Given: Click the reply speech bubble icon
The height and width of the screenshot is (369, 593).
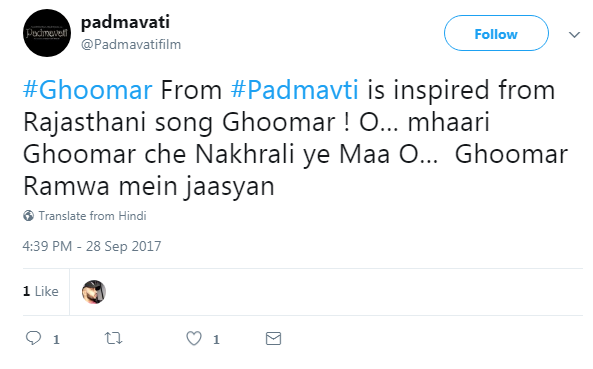Looking at the screenshot, I should pyautogui.click(x=33, y=338).
